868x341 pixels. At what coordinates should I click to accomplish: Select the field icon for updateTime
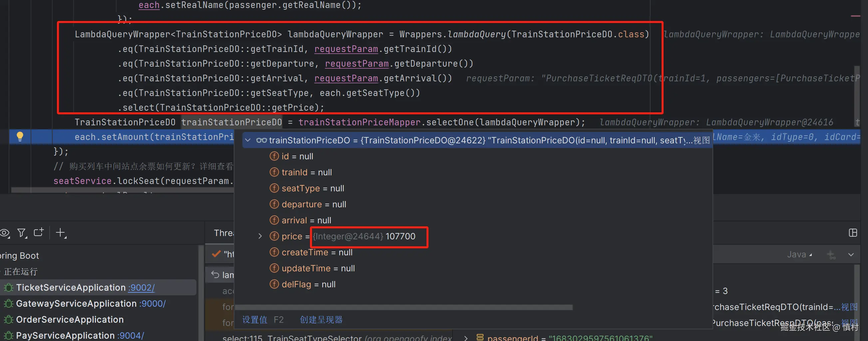(274, 268)
